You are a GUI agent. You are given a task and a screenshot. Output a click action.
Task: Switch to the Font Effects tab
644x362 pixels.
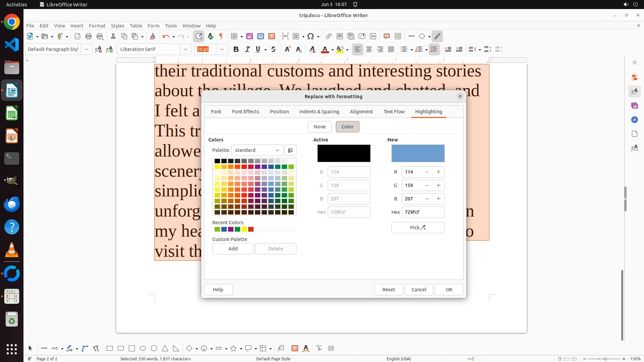tap(245, 112)
